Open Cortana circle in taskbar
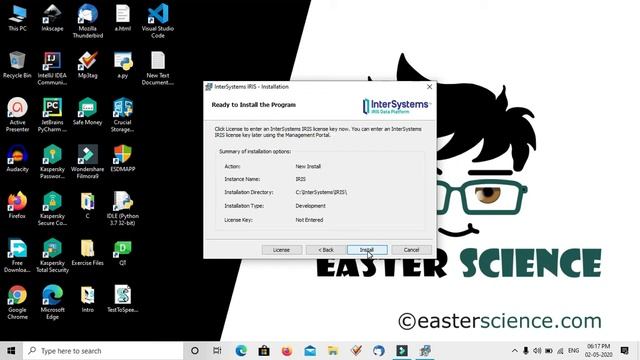This screenshot has width=640, height=360. tap(195, 351)
